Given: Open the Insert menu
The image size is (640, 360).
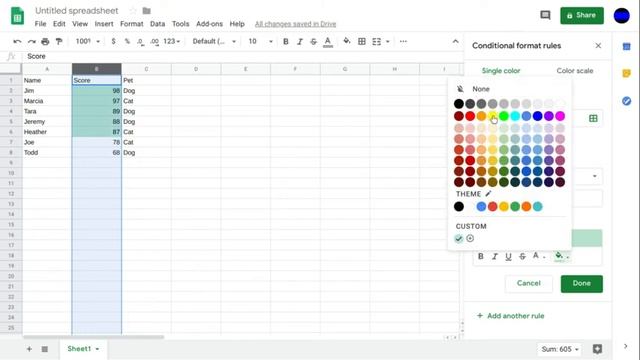Looking at the screenshot, I should point(104,24).
